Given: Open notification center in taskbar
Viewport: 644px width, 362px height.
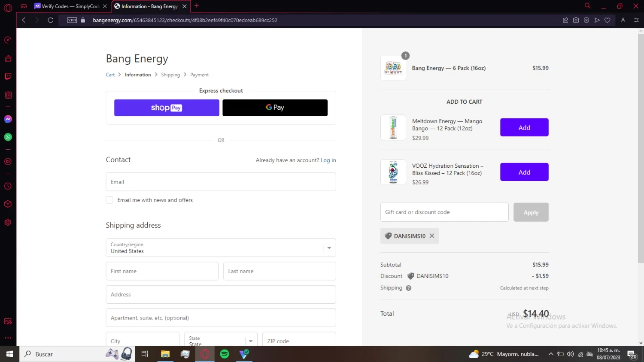Looking at the screenshot, I should 632,354.
